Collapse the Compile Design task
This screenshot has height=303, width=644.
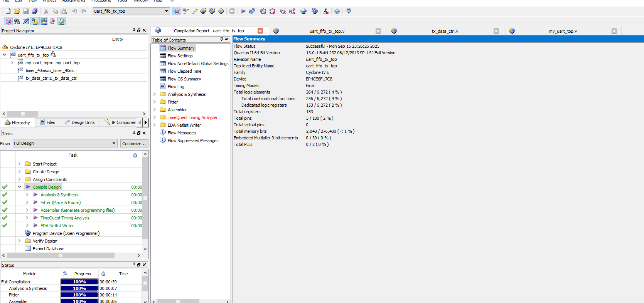(x=19, y=187)
